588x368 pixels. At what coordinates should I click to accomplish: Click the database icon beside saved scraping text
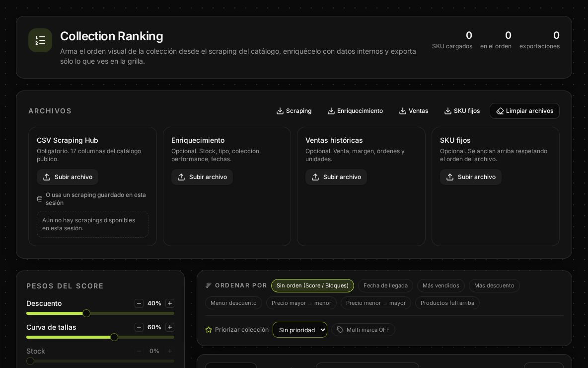point(40,199)
